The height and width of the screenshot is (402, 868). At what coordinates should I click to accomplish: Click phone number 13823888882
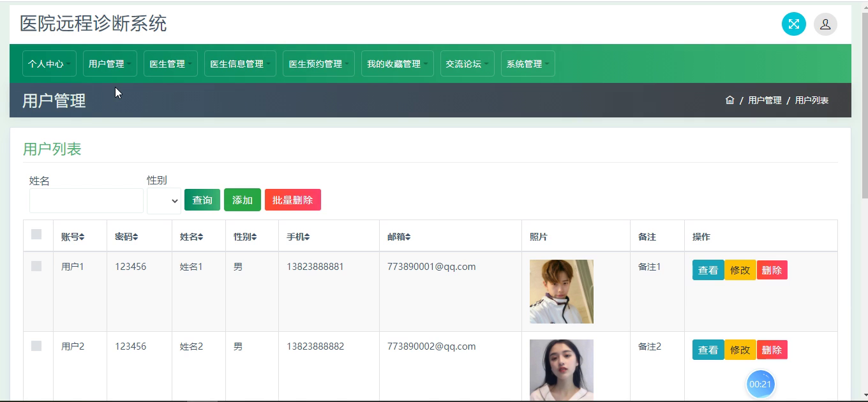[x=315, y=346]
